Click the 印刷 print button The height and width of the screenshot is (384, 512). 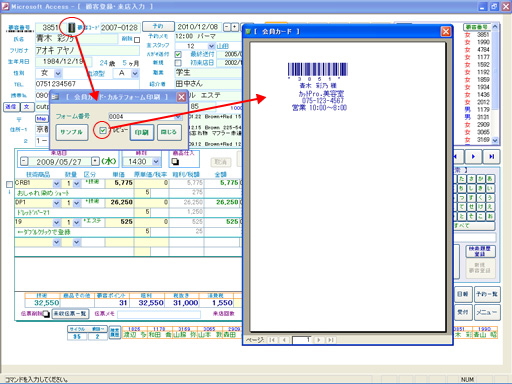142,132
